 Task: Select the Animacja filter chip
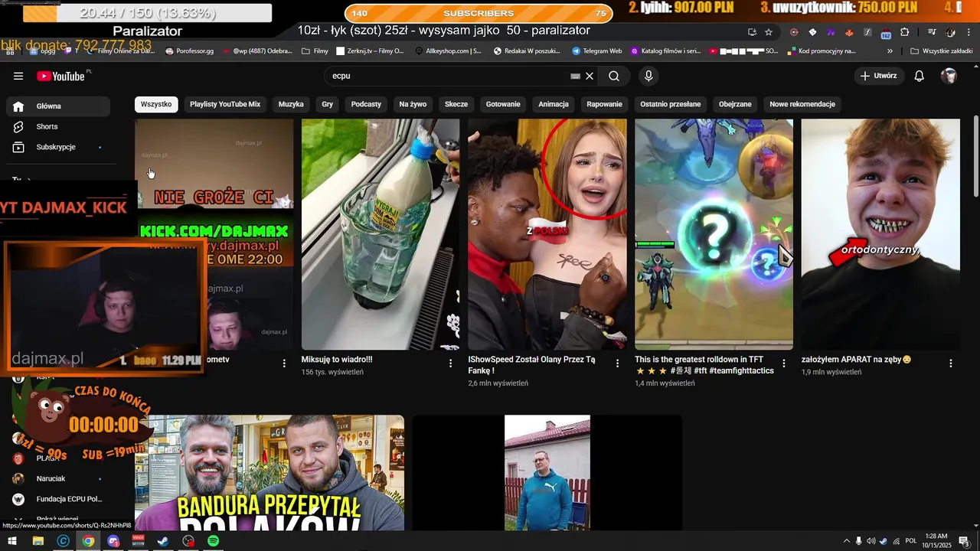click(554, 104)
